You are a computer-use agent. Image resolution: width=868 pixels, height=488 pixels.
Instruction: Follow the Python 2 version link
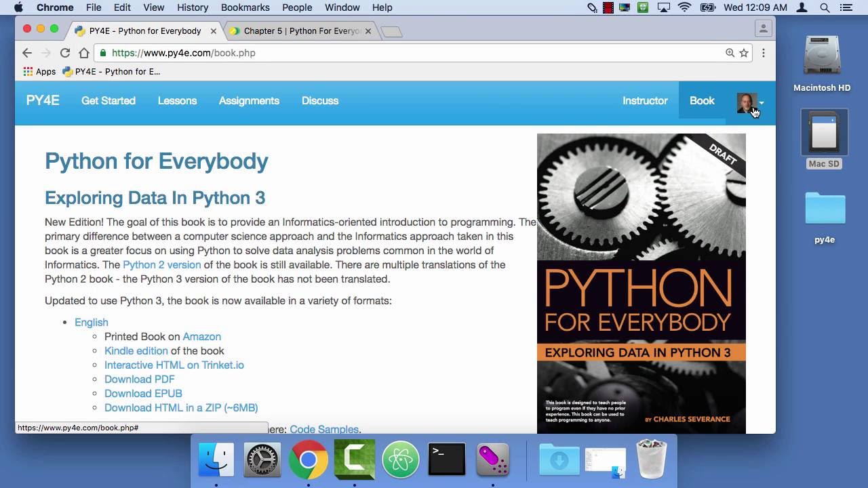[162, 264]
